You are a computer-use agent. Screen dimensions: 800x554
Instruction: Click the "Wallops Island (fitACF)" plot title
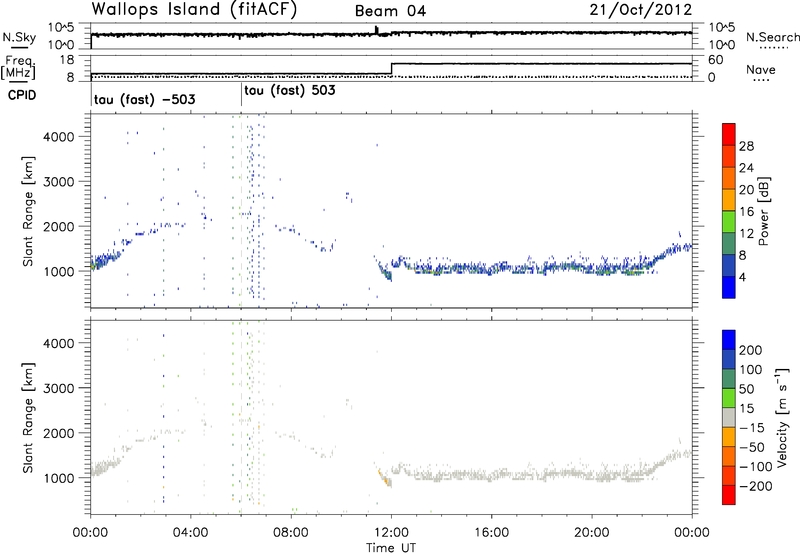[x=194, y=10]
